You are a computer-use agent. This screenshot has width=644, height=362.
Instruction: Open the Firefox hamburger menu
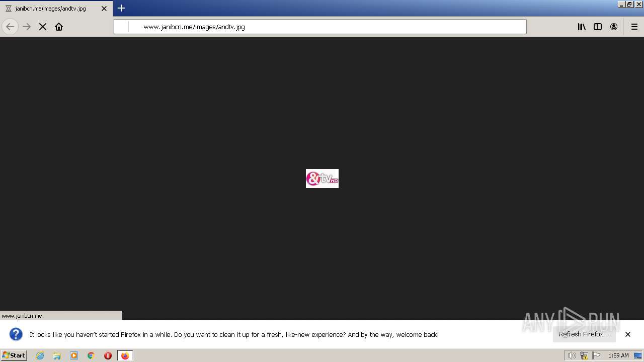point(634,27)
